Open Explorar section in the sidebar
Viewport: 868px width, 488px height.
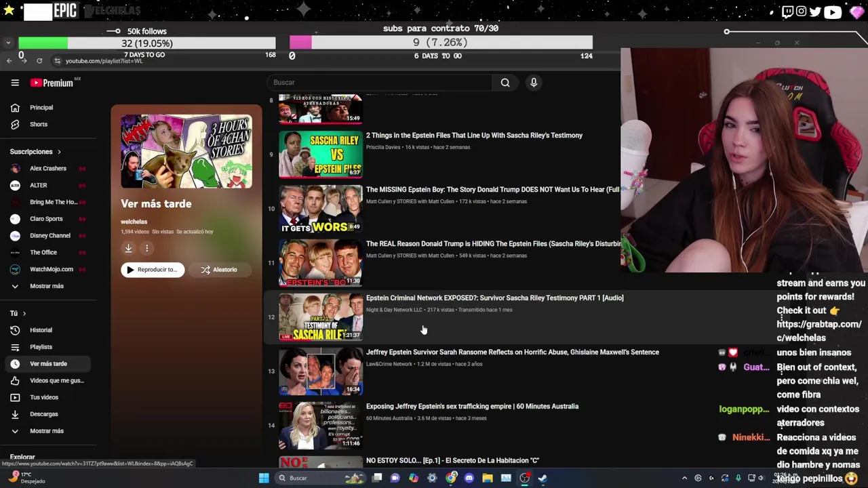click(22, 457)
